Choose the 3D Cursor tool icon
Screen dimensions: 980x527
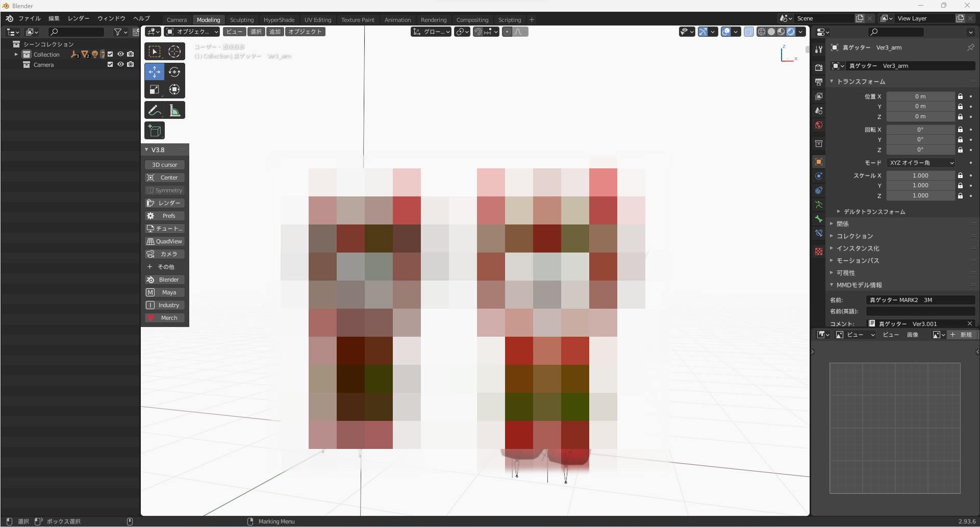click(x=174, y=52)
